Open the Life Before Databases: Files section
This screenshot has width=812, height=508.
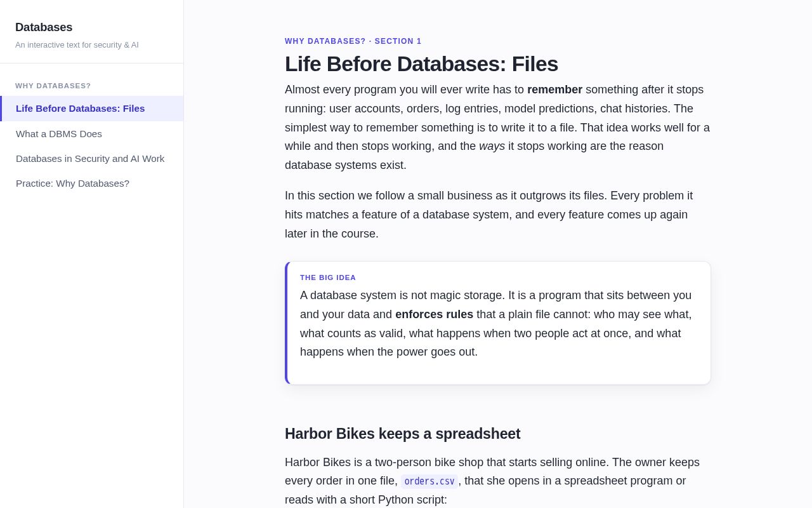click(92, 109)
